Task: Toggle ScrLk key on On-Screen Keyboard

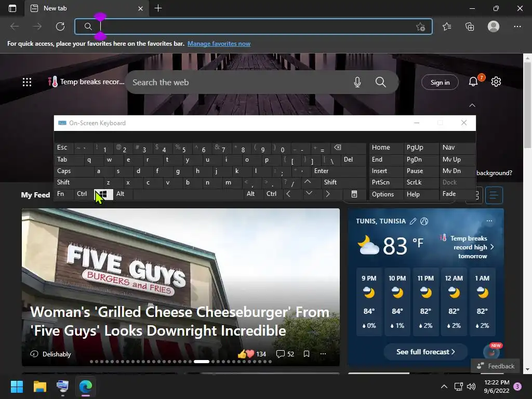Action: point(421,182)
